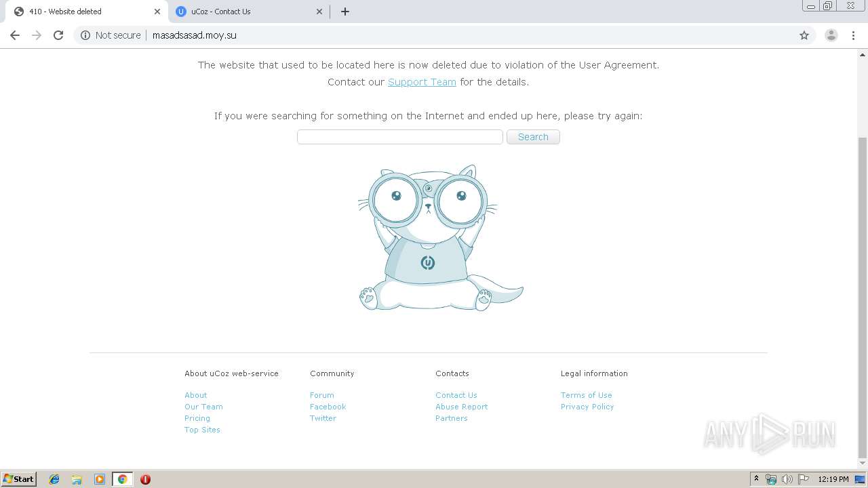Open the Terms of Use link
Image resolution: width=868 pixels, height=488 pixels.
[587, 395]
